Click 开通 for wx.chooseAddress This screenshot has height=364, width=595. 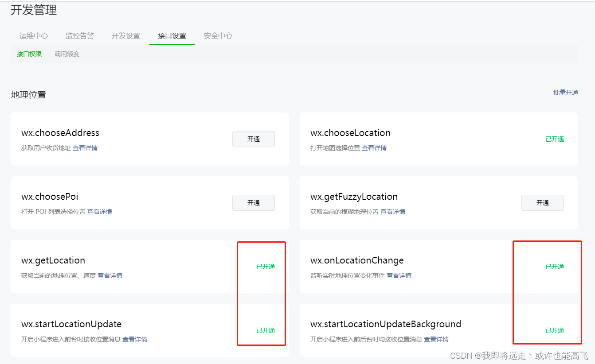tap(254, 139)
